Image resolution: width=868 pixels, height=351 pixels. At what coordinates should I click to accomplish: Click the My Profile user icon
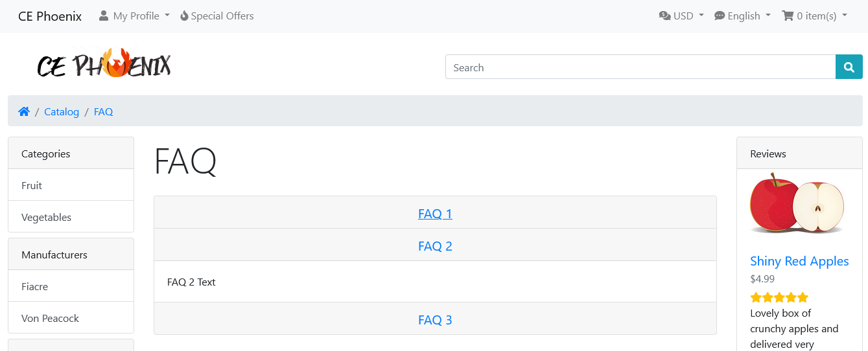tap(104, 16)
